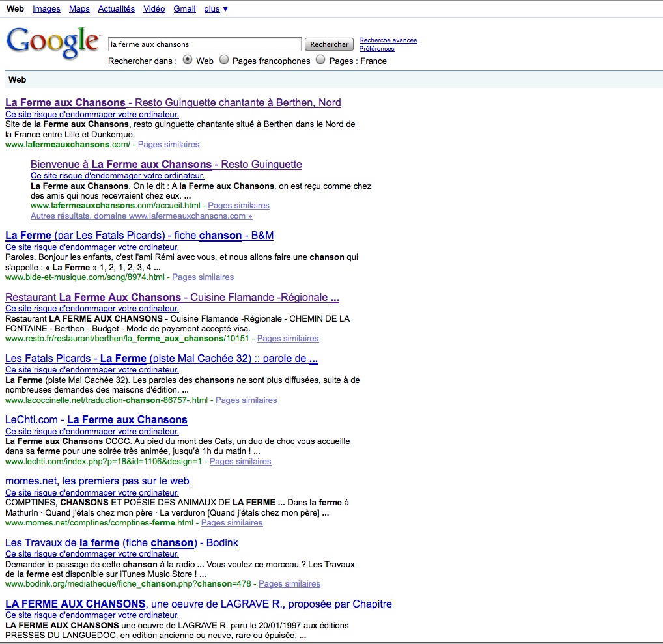Screen dimensions: 663x644
Task: Select the Pages francophones radio button
Action: coord(224,60)
